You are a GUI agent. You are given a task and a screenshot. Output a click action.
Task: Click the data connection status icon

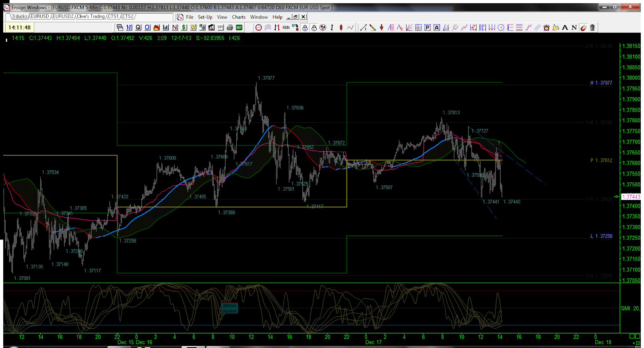pyautogui.click(x=295, y=27)
